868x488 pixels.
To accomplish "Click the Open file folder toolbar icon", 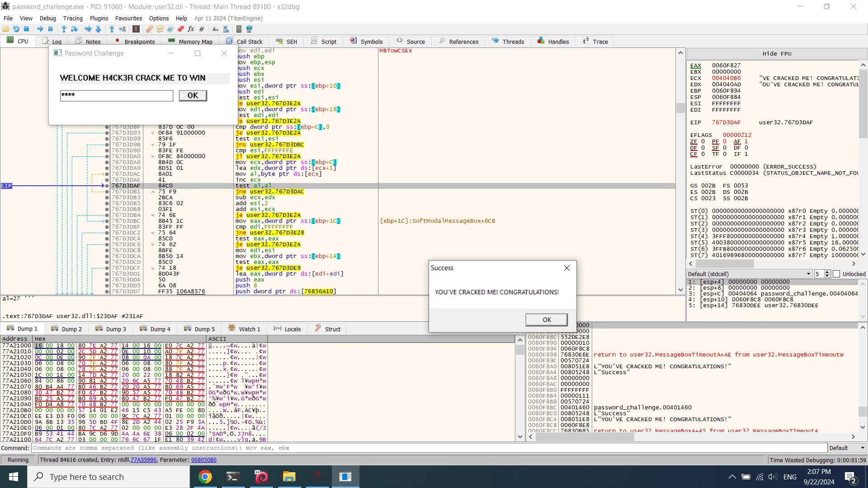I will (6, 29).
